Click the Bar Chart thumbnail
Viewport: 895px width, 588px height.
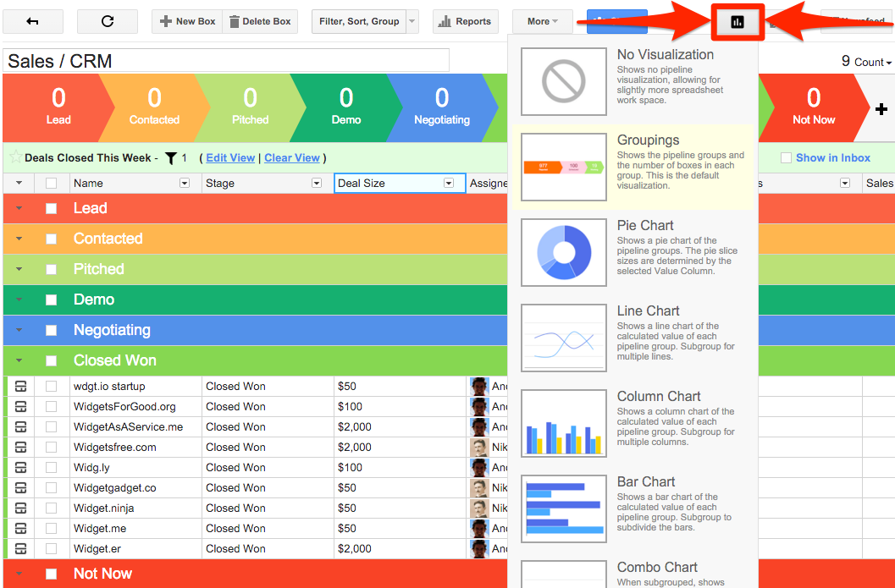564,508
